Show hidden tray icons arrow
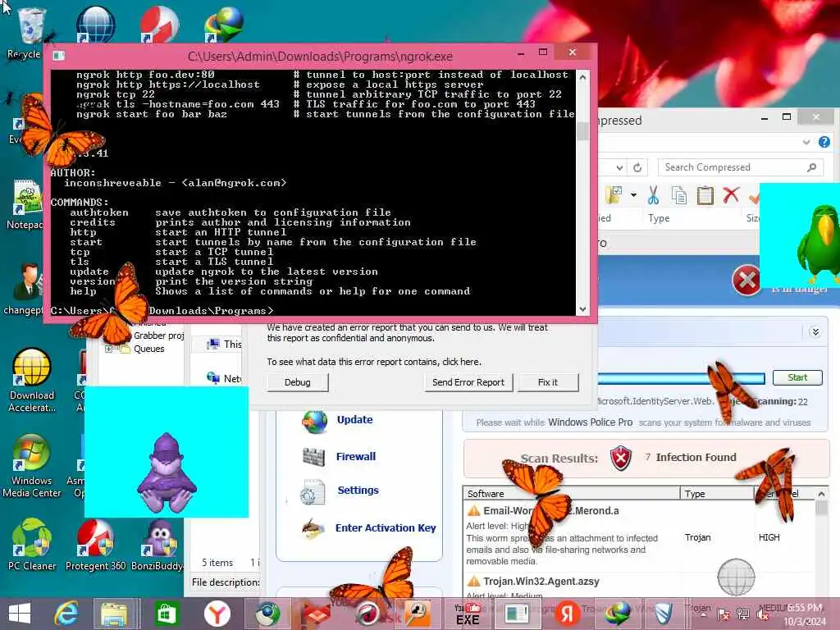Screen dimensions: 840x630 click(703, 614)
